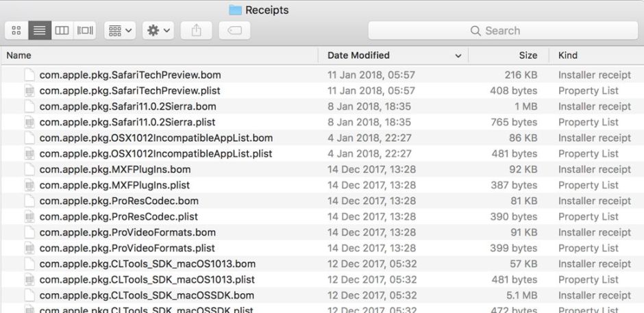Select com.apple.pkg.MXFPlugIns.bom file
The image size is (644, 313).
pyautogui.click(x=115, y=169)
